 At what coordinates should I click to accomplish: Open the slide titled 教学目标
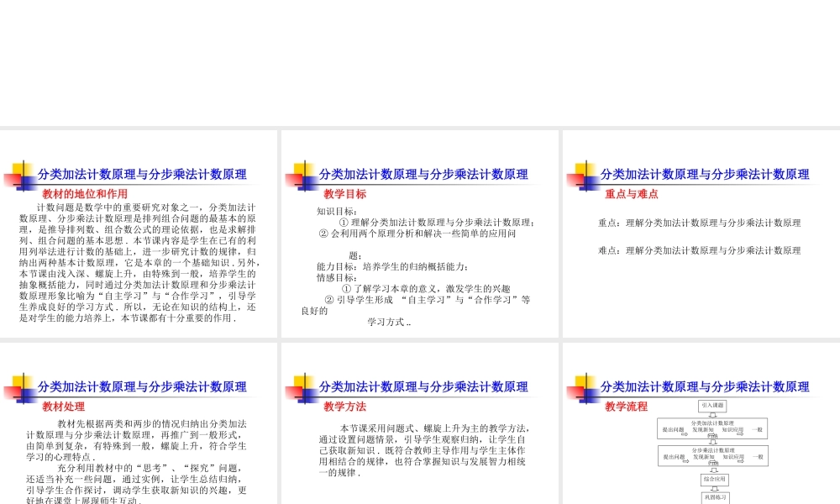click(x=420, y=234)
